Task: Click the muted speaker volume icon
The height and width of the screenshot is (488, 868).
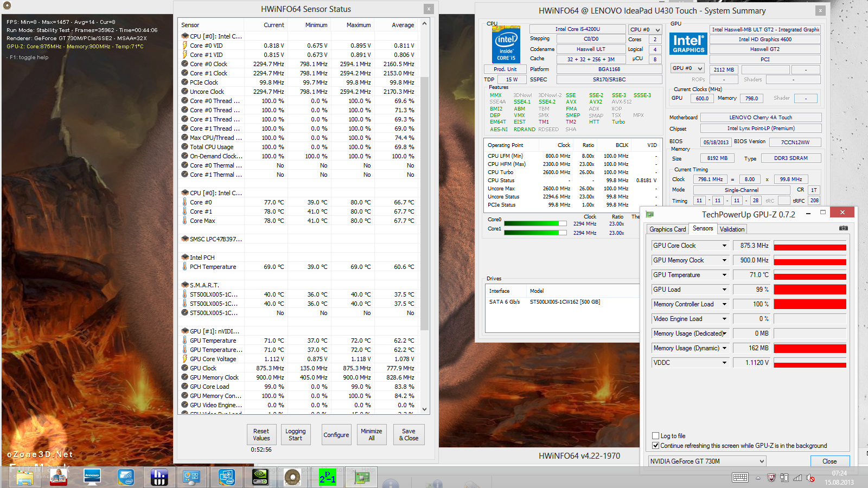Action: tap(810, 478)
